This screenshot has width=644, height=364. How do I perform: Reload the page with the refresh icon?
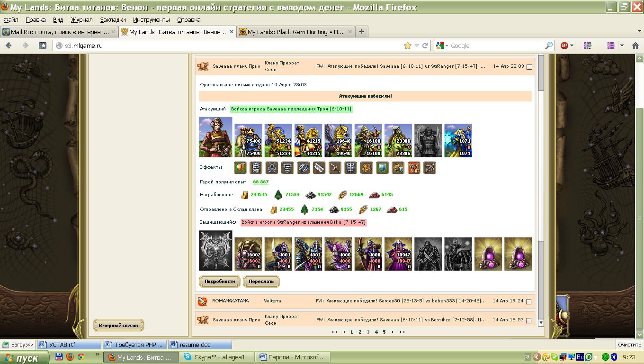(425, 45)
